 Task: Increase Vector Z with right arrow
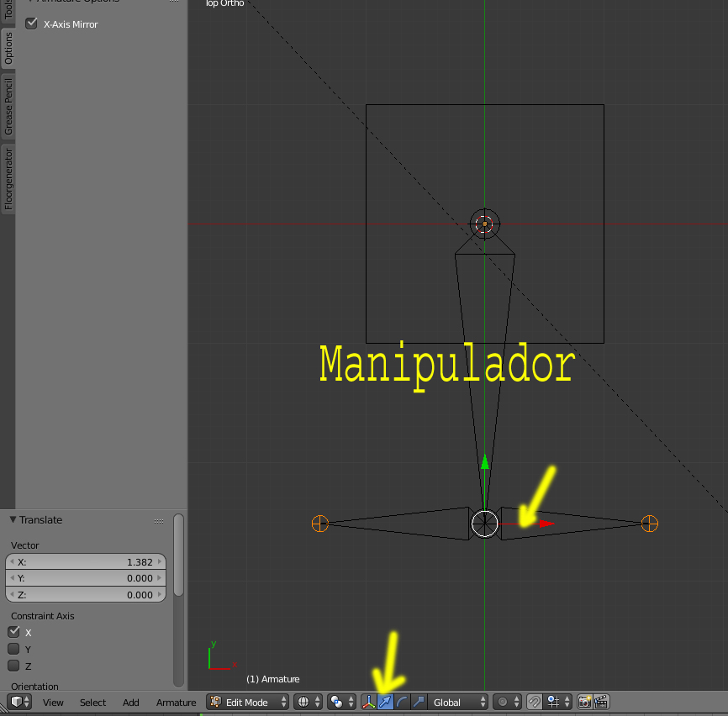(x=160, y=594)
